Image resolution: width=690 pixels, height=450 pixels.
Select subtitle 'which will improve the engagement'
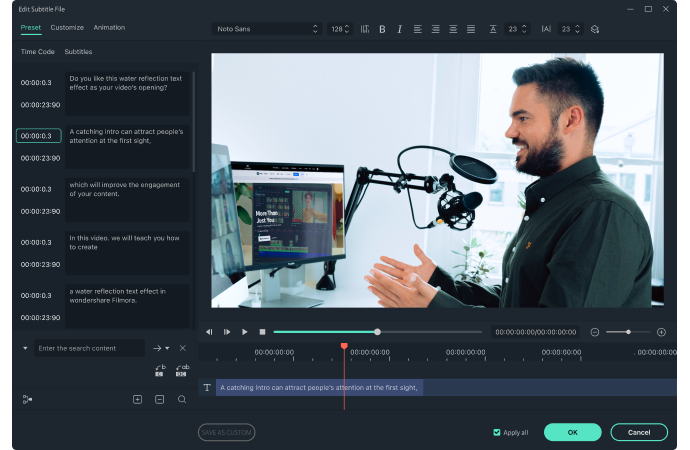coord(127,200)
